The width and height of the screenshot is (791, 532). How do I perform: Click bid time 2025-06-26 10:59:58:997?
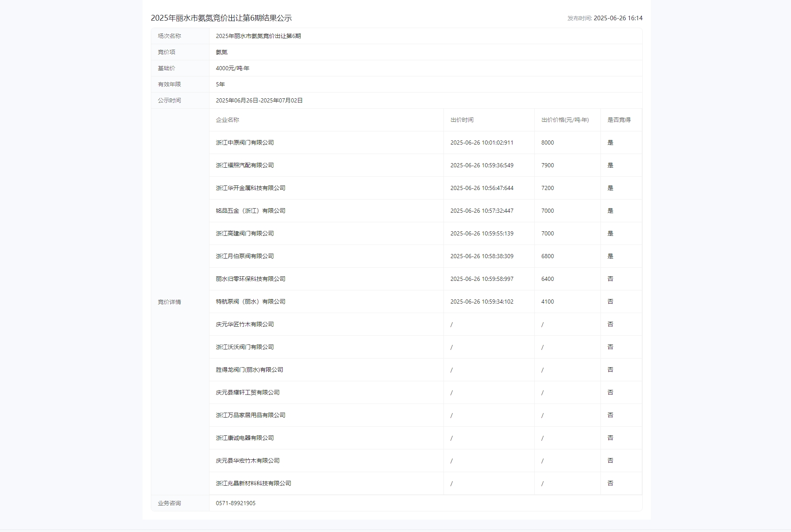pos(482,279)
